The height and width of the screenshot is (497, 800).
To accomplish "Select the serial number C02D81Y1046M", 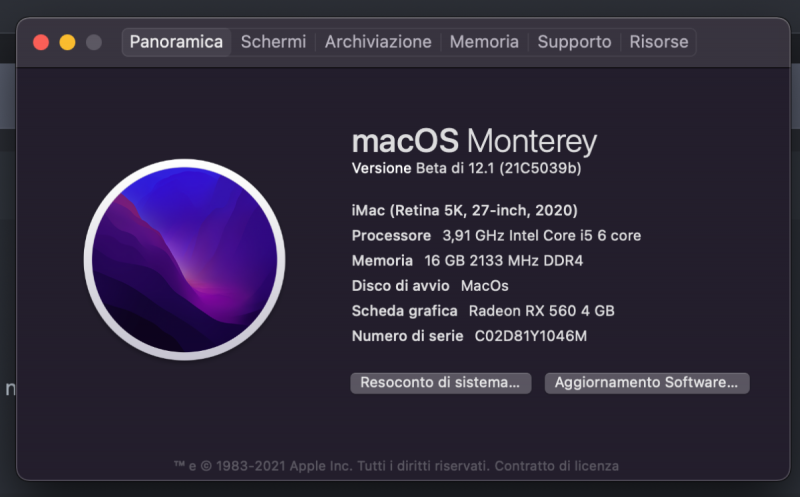I will pyautogui.click(x=531, y=336).
